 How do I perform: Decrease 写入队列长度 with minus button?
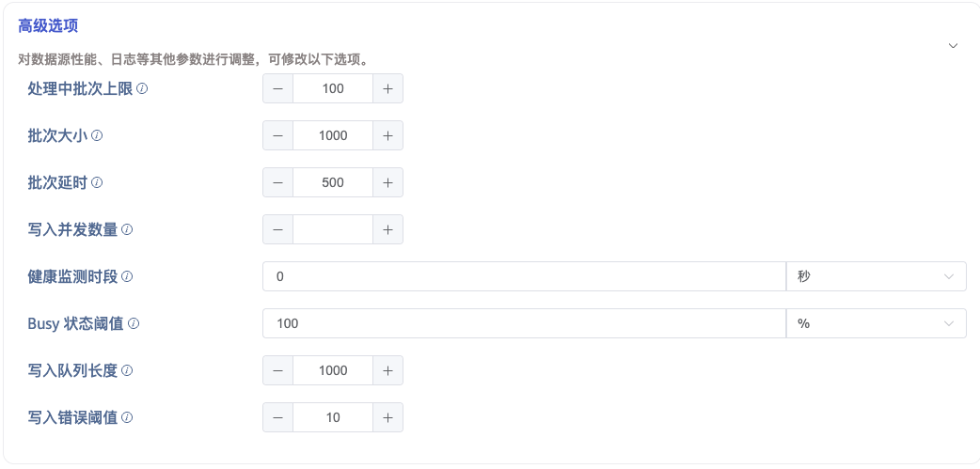(x=277, y=370)
